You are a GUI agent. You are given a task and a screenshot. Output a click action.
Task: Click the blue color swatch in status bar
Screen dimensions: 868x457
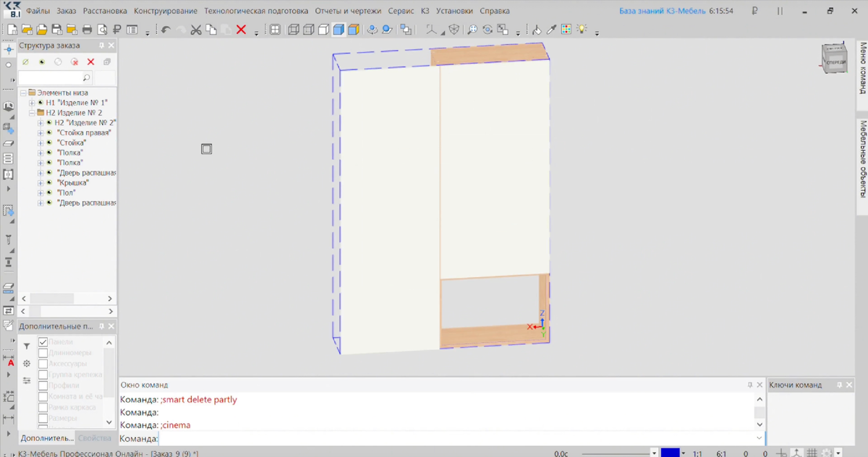[x=670, y=453]
